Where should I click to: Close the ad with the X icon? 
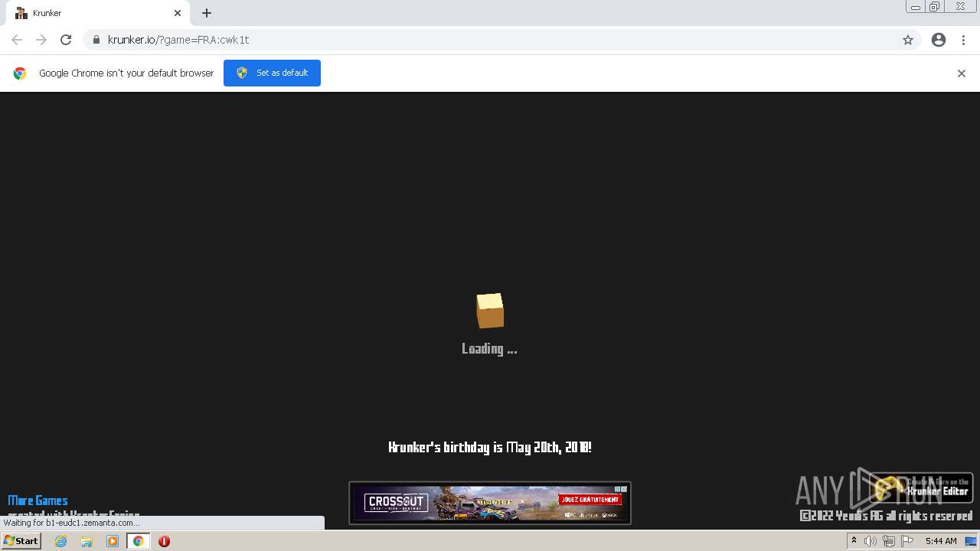(x=624, y=489)
